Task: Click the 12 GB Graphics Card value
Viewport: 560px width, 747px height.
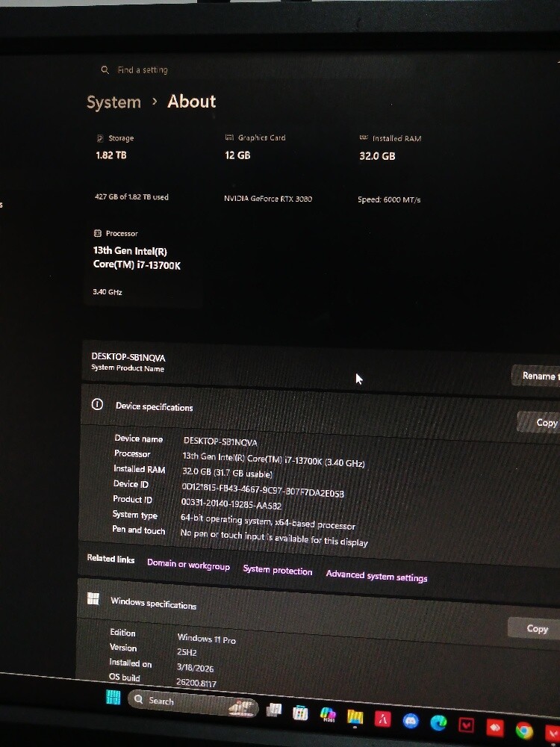Action: point(237,155)
